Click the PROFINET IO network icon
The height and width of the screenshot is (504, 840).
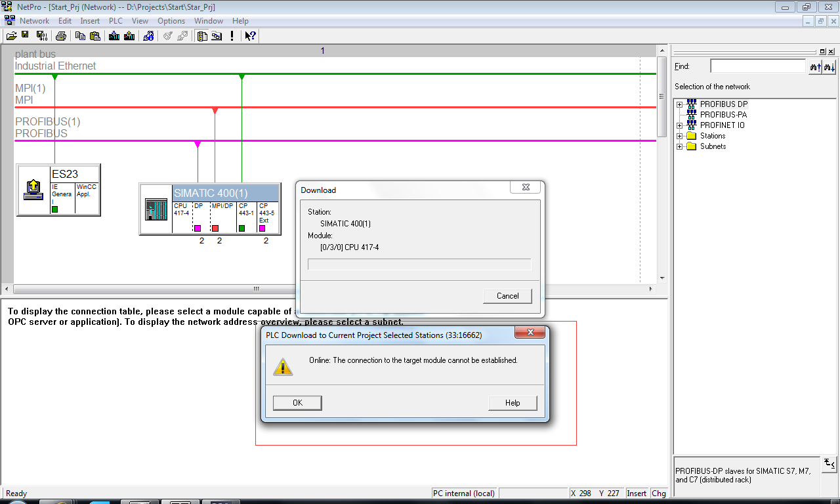click(692, 125)
